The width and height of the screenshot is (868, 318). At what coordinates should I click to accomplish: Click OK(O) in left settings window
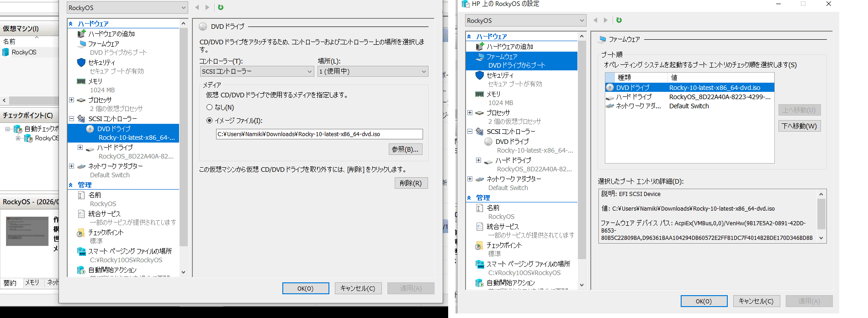(x=306, y=288)
